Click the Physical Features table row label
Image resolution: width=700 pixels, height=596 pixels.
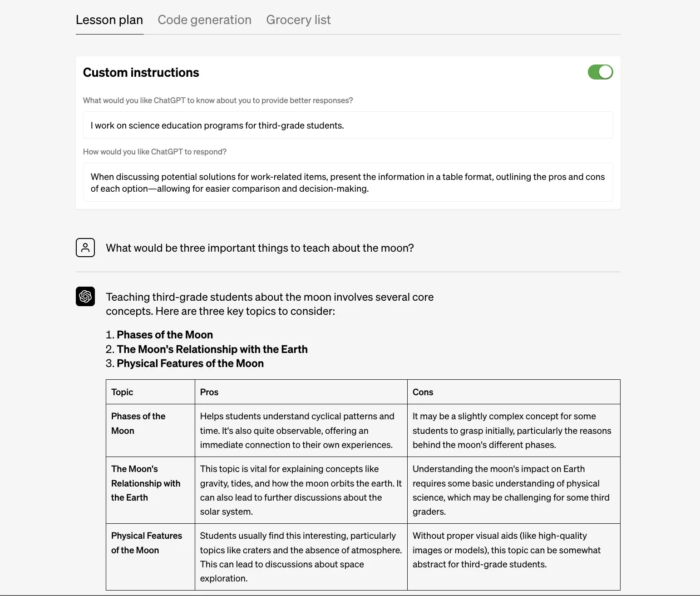click(x=146, y=543)
